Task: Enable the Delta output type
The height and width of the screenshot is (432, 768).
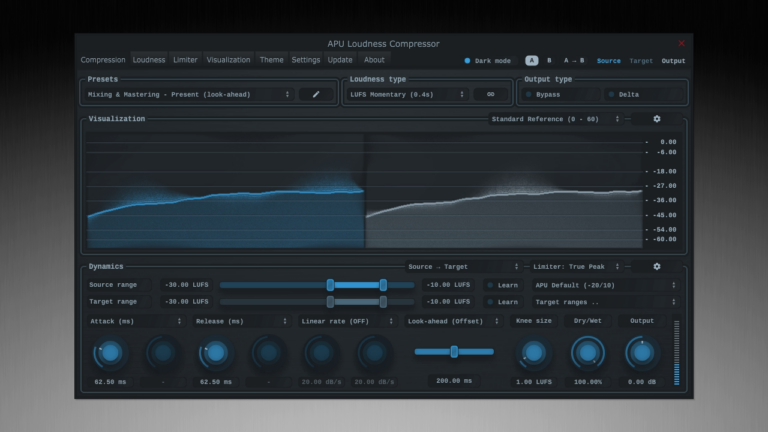Action: [644, 94]
